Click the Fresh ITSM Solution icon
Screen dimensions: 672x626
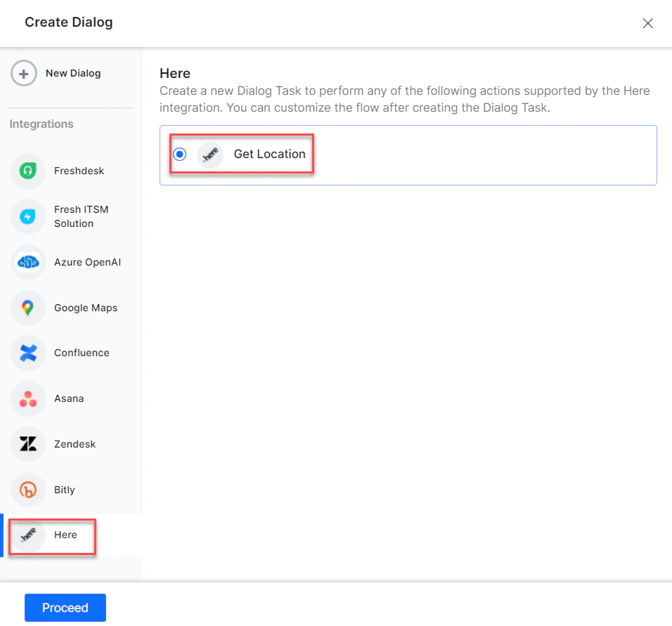pos(27,216)
